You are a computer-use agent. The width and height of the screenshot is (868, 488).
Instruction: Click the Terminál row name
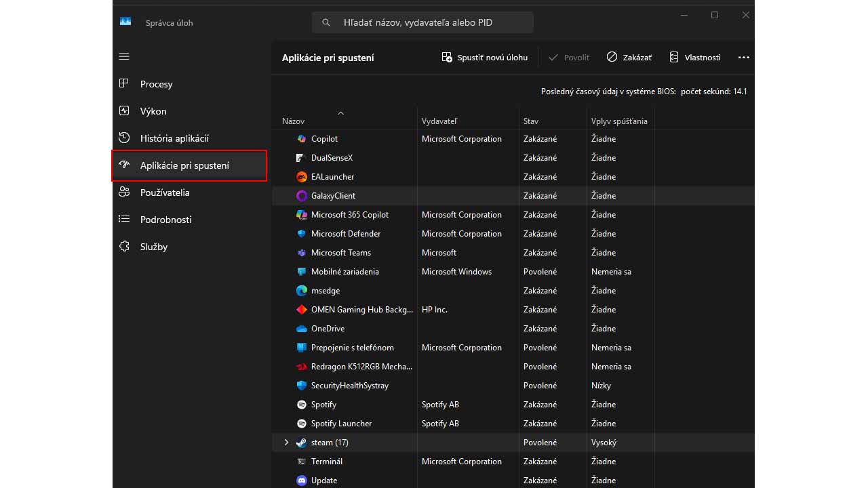coord(327,462)
